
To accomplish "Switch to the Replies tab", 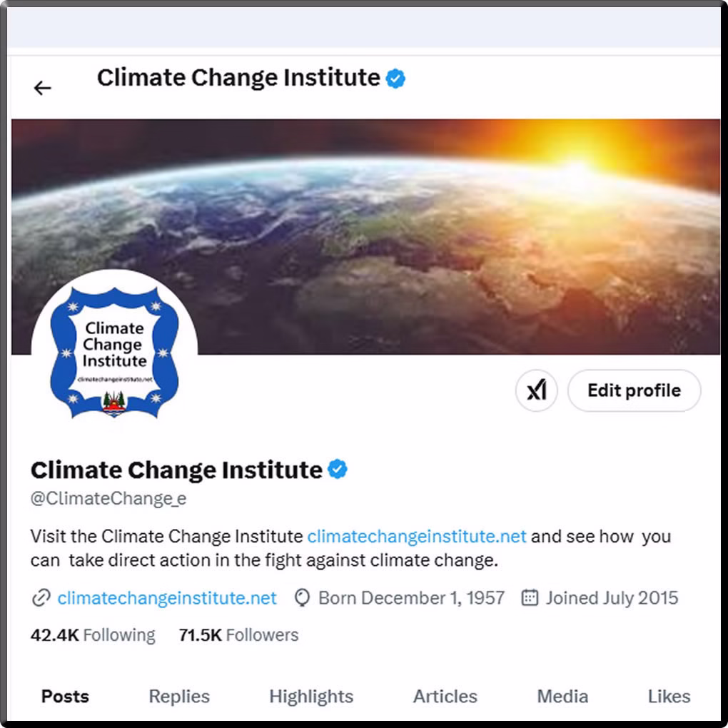I will pos(179,697).
